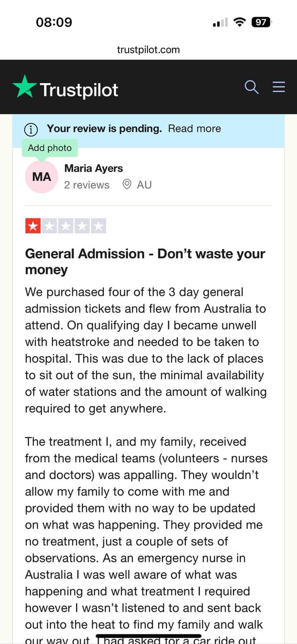Open the Trustpilot search magnifier icon

coord(251,87)
